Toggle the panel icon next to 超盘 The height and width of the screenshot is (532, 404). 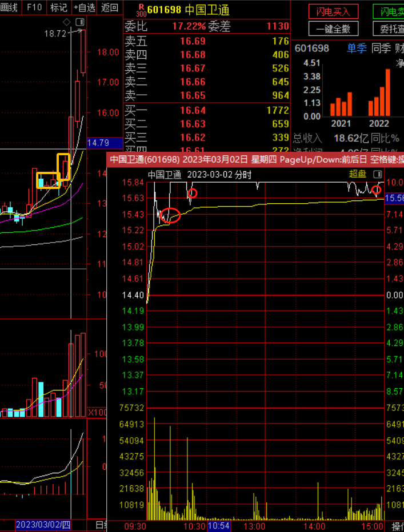(378, 175)
